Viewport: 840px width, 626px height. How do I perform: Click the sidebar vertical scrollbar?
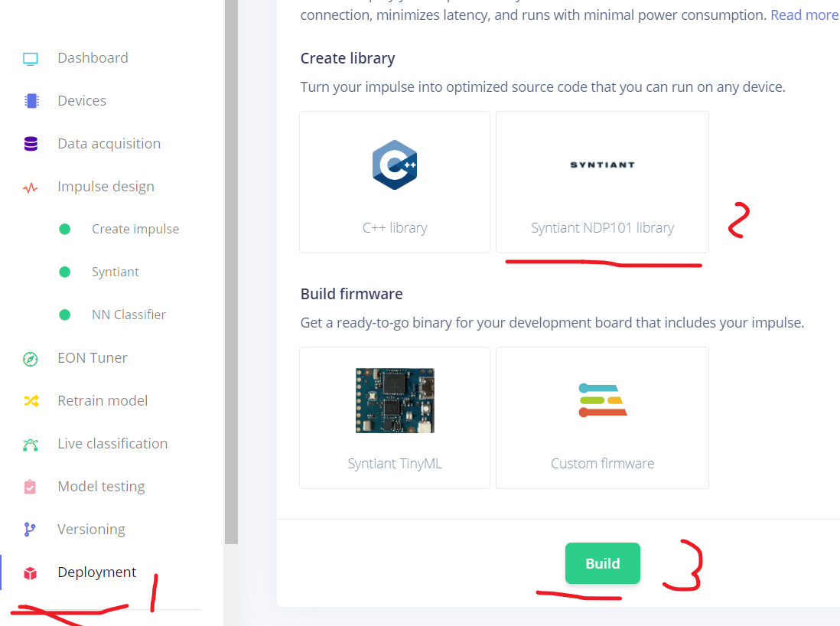[232, 272]
